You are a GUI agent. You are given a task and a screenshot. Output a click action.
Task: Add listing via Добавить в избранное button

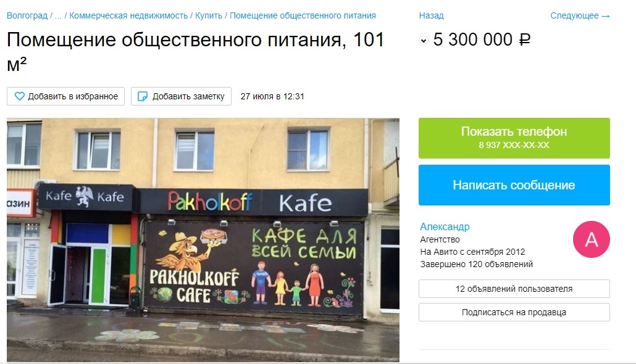[65, 96]
